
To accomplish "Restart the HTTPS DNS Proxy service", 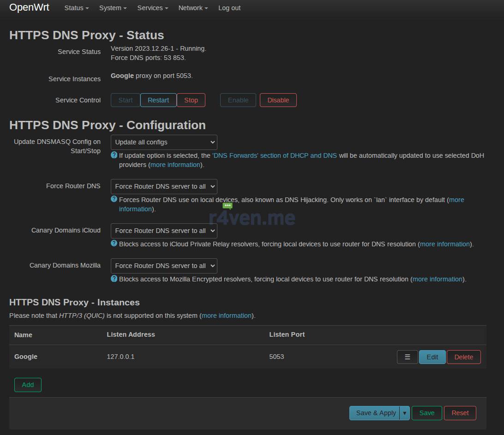I will tap(158, 100).
